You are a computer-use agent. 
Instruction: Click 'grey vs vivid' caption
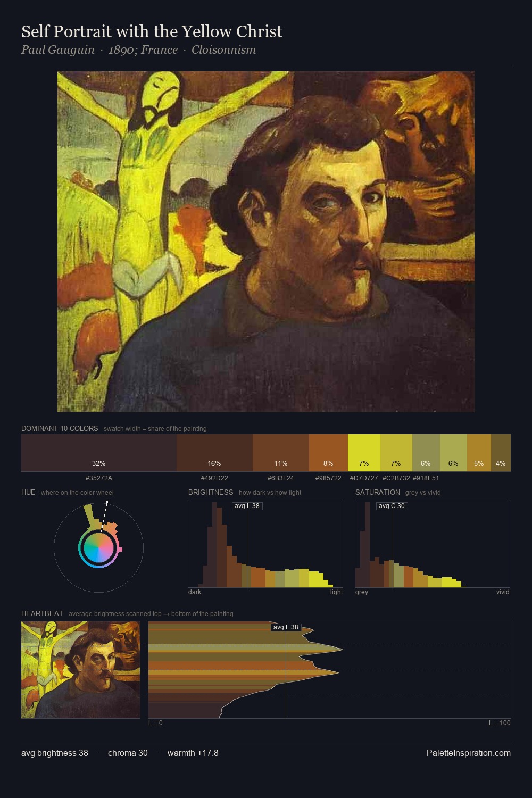(423, 492)
